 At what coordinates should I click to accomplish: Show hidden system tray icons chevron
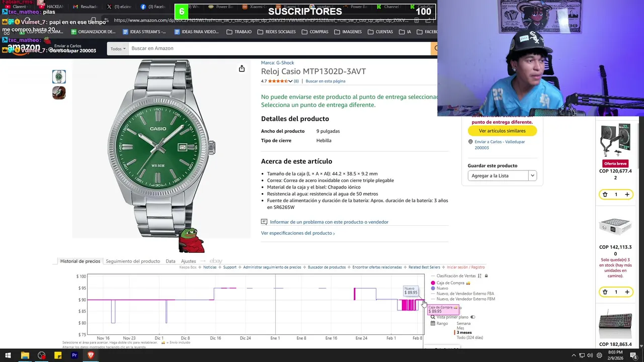(574, 355)
